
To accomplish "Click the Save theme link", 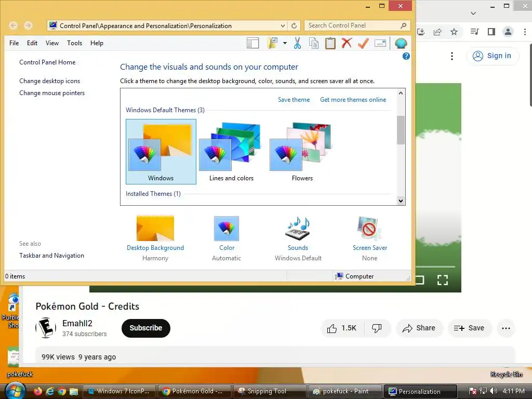I will [x=294, y=100].
